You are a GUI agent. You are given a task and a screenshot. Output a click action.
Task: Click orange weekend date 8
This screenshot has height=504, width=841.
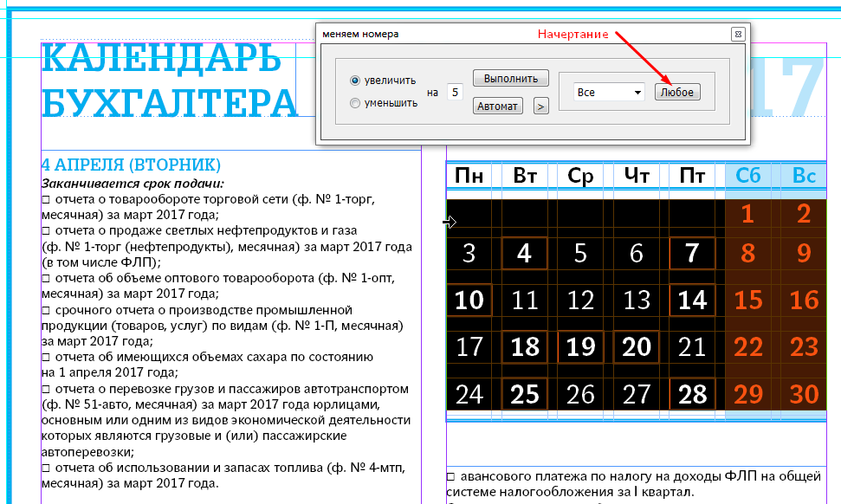pos(747,253)
